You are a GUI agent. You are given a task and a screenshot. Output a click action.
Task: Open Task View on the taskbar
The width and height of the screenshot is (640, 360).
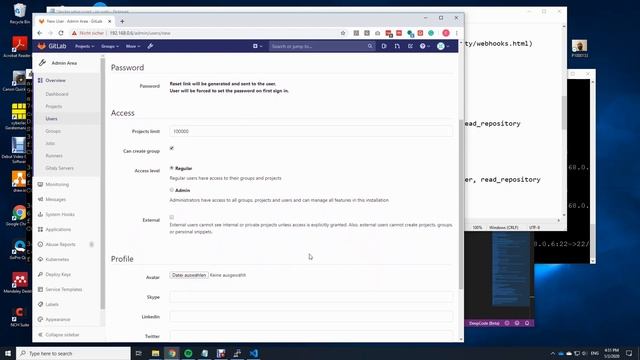tap(138, 353)
